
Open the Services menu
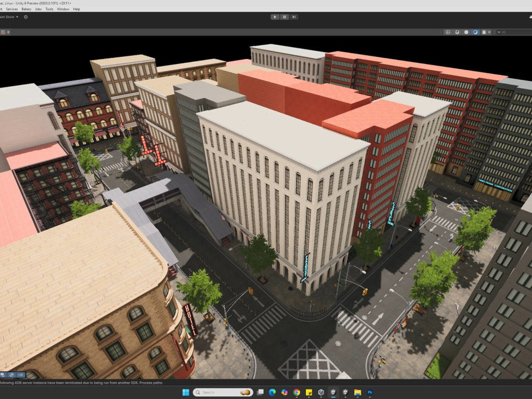(x=12, y=9)
